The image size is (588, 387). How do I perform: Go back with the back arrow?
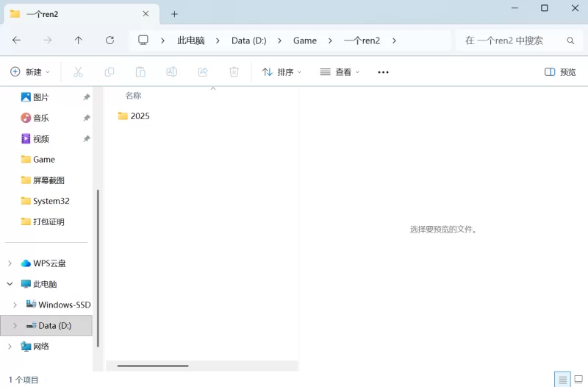16,40
